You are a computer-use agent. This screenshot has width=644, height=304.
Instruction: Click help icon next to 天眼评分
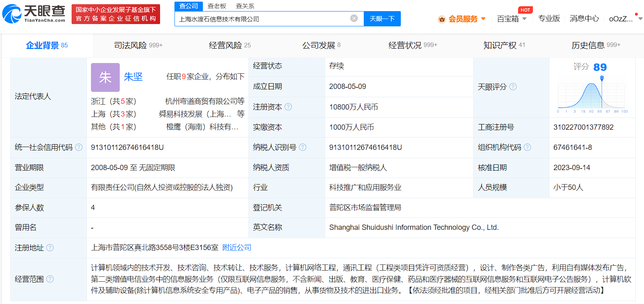[x=513, y=87]
